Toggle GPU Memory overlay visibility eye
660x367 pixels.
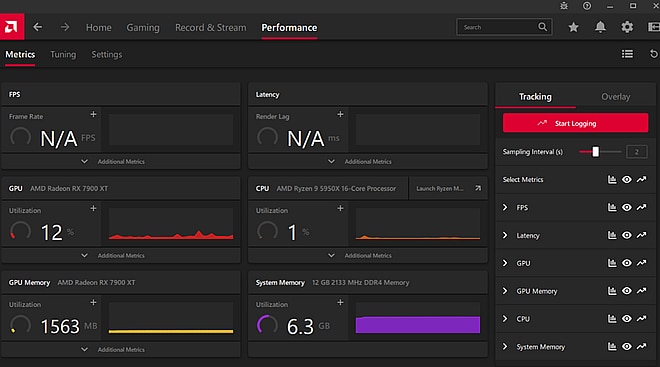click(627, 290)
